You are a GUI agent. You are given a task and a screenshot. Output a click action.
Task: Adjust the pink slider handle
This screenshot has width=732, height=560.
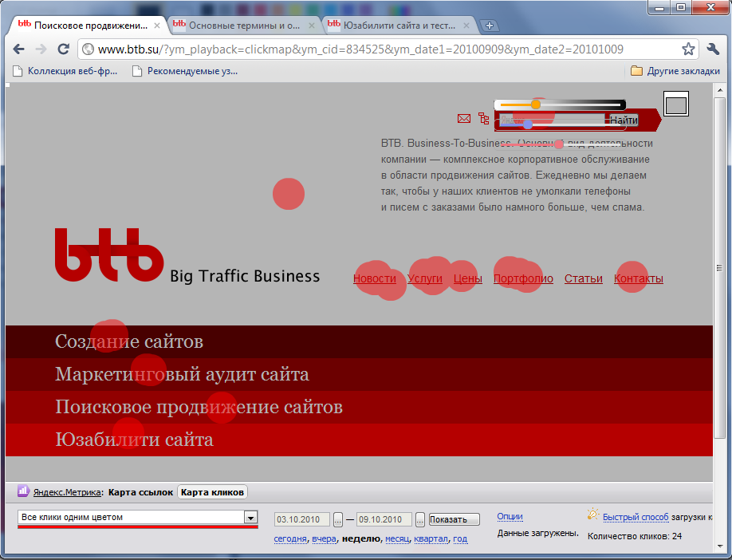click(x=559, y=145)
